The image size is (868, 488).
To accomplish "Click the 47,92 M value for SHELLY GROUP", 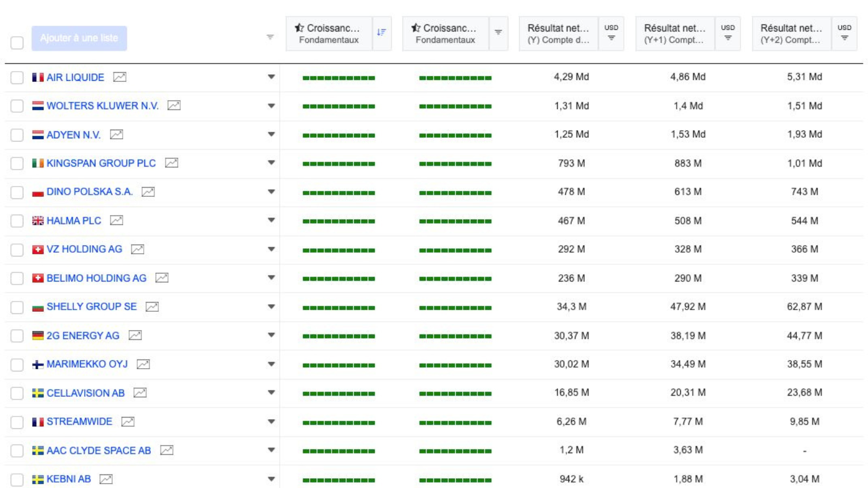I will click(688, 307).
